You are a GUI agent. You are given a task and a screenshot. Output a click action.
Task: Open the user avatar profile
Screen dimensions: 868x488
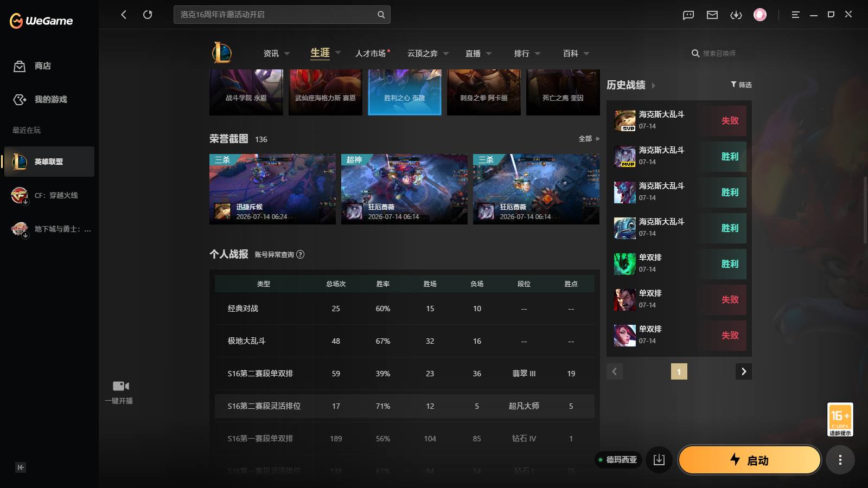pyautogui.click(x=760, y=15)
